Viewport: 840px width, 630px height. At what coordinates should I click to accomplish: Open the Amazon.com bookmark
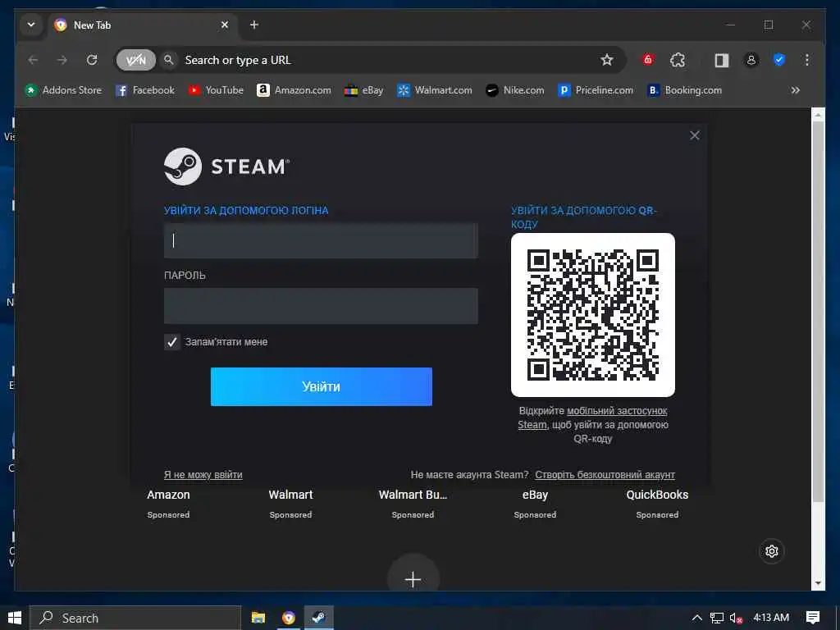294,90
